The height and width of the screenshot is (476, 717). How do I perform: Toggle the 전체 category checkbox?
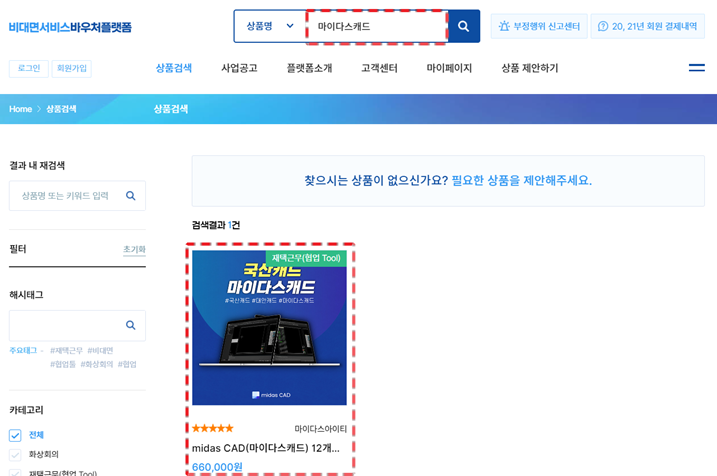pos(15,435)
